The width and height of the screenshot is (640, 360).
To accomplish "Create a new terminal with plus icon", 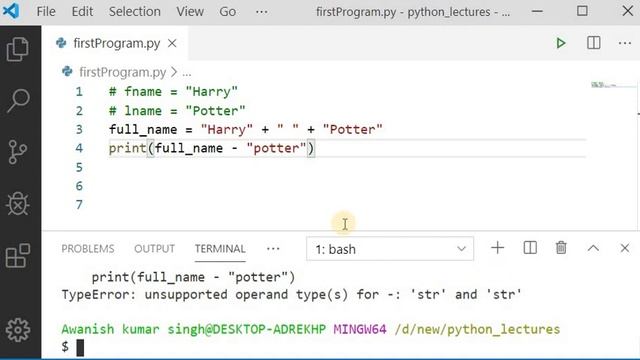I will (498, 248).
